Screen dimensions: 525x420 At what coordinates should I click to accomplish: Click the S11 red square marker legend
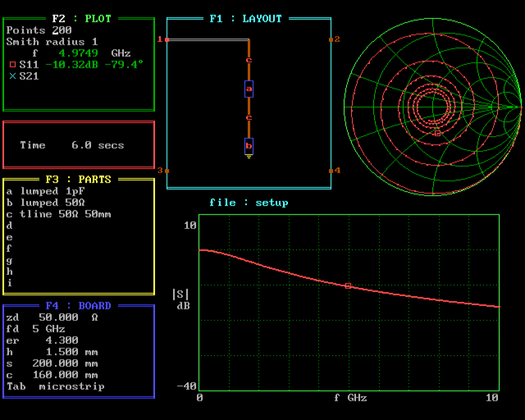pos(12,65)
